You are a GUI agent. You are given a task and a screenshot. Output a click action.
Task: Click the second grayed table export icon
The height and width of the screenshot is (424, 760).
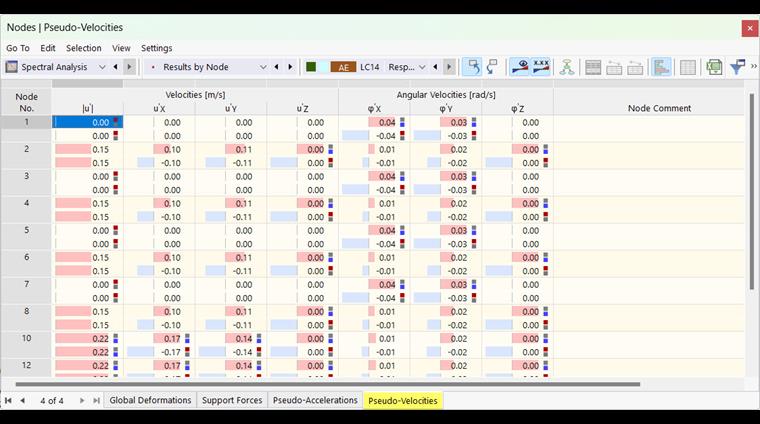pos(635,67)
